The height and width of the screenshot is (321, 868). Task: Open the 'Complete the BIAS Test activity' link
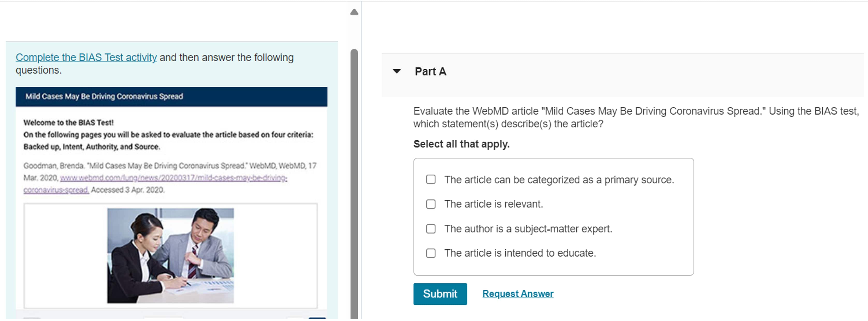86,57
